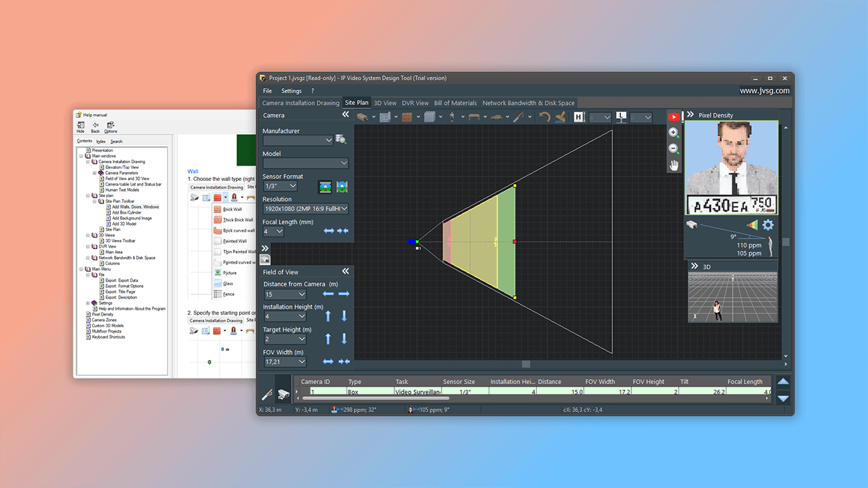Open the www.jvsg.com link

click(765, 91)
